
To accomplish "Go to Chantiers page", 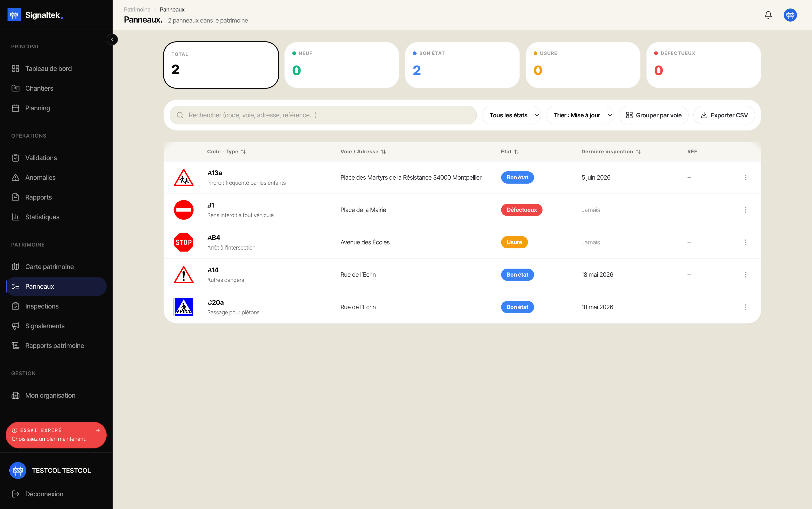I will coord(56,88).
